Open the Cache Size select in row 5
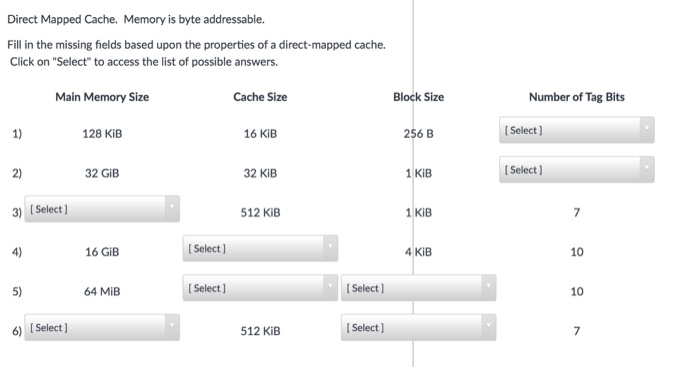The height and width of the screenshot is (368, 700). point(260,288)
